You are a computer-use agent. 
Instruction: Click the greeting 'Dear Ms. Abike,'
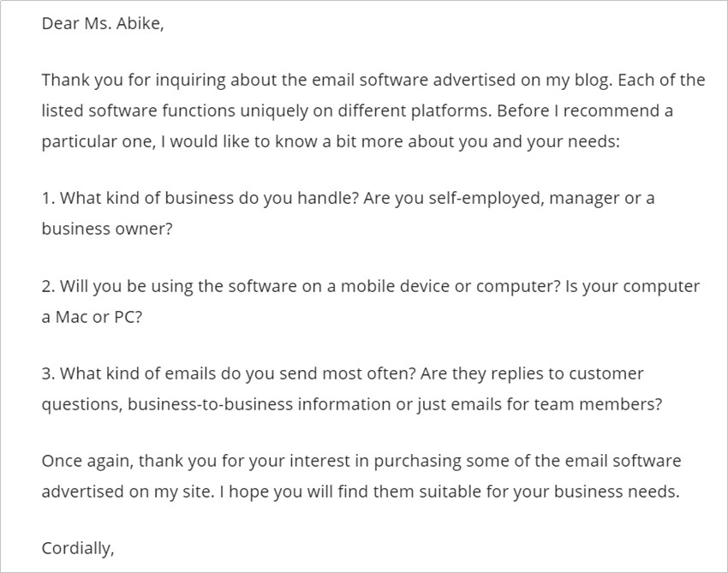pyautogui.click(x=103, y=23)
